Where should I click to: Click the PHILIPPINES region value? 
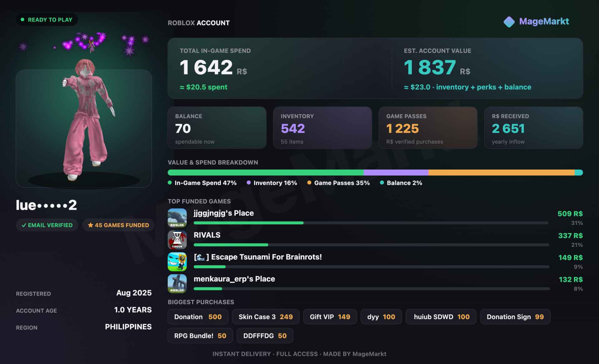point(128,327)
